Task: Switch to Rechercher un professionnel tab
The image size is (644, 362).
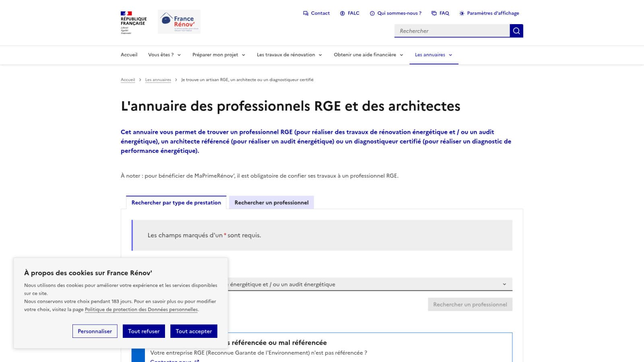Action: point(272,202)
